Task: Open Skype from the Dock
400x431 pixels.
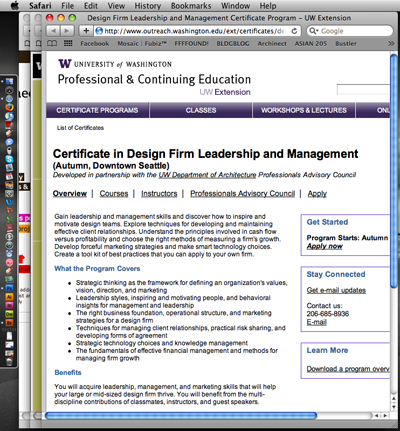Action: pyautogui.click(x=9, y=159)
